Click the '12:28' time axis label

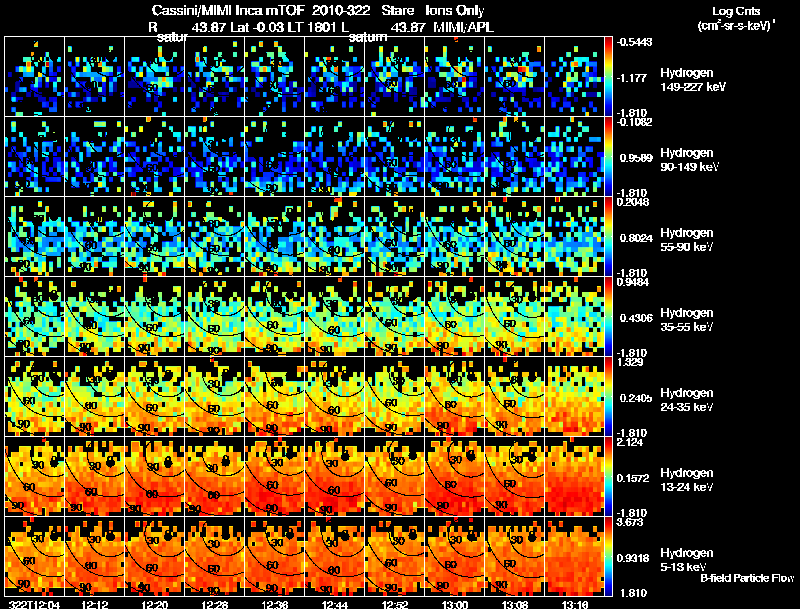pyautogui.click(x=215, y=604)
